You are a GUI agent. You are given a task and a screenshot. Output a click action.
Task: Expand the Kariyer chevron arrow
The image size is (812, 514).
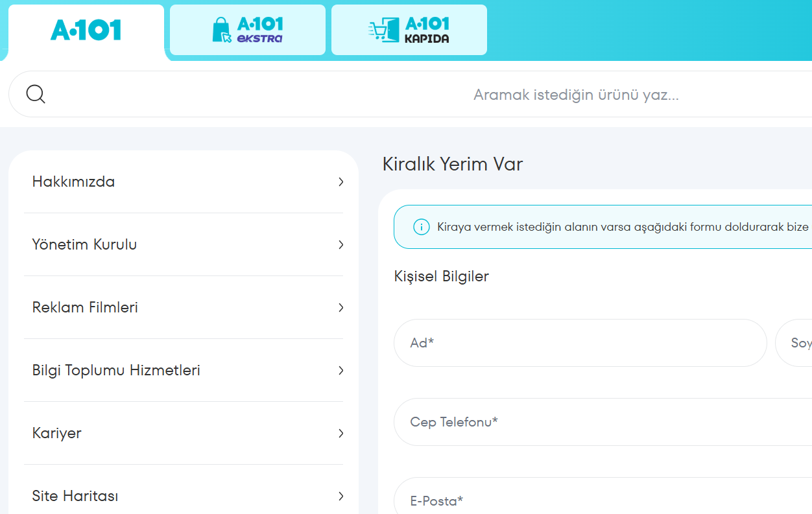coord(340,434)
